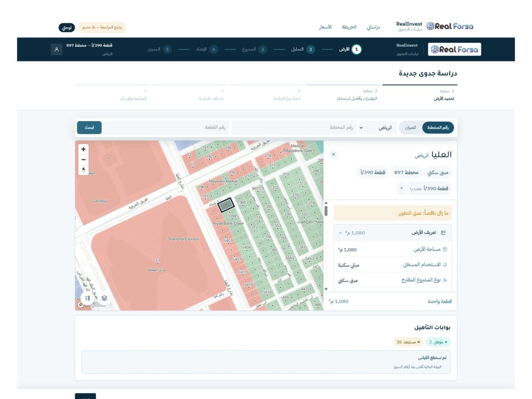
Task: Click the قطعة واحدة summary text
Action: point(440,301)
